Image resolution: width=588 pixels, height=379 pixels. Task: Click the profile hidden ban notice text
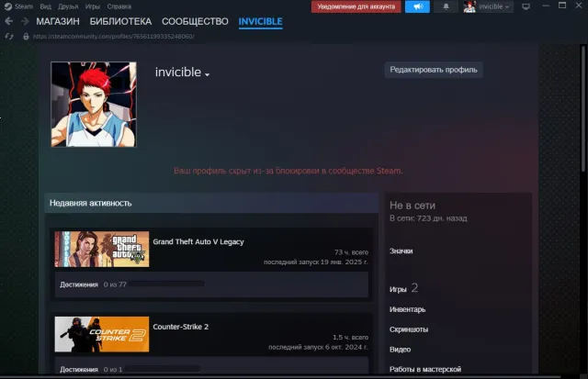(288, 171)
